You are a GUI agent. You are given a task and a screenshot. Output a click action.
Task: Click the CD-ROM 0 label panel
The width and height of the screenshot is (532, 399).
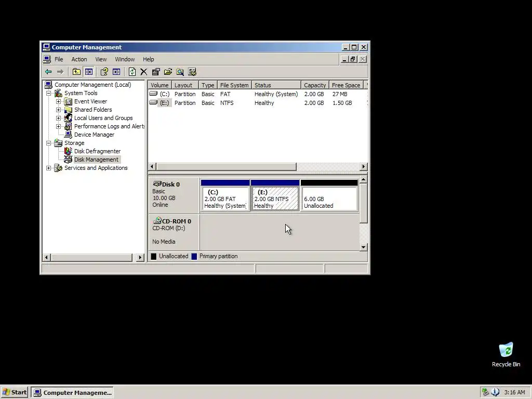click(174, 232)
